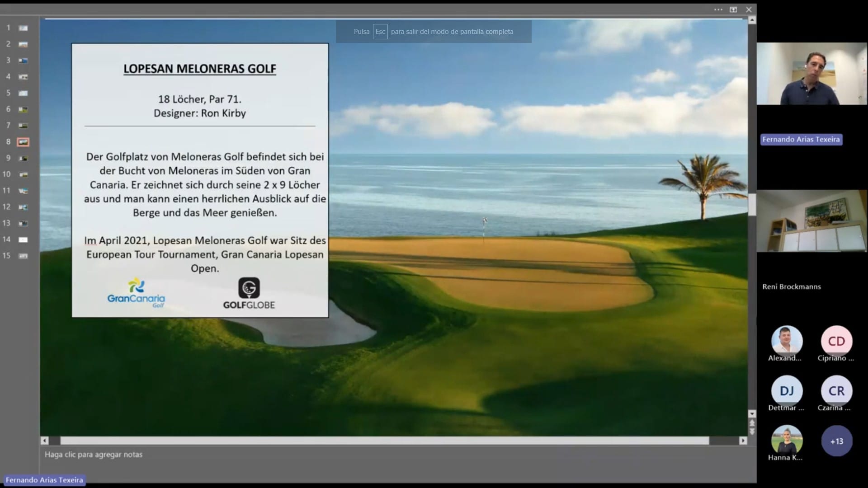The height and width of the screenshot is (488, 868).
Task: Select slide 14 thumbnail
Action: tap(23, 239)
